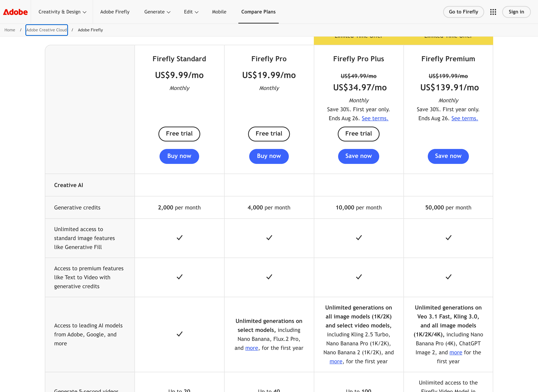
Task: Click the Firefly Pro Plus plan heading
Action: pos(358,59)
